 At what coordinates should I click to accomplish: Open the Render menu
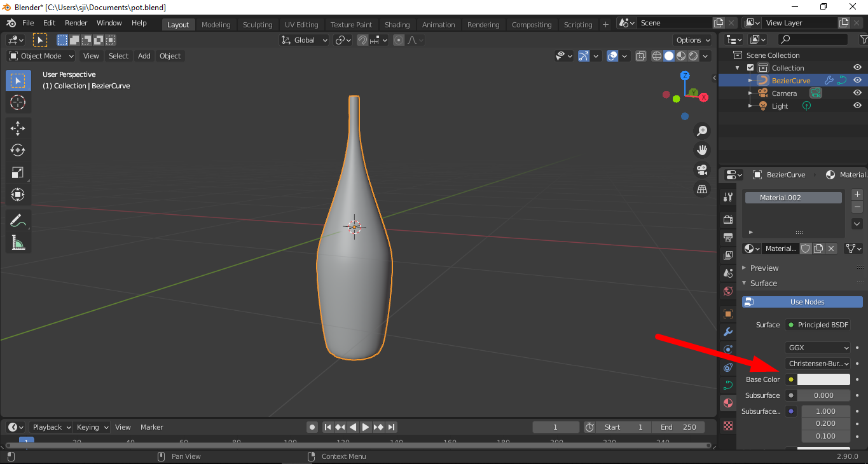(x=76, y=22)
